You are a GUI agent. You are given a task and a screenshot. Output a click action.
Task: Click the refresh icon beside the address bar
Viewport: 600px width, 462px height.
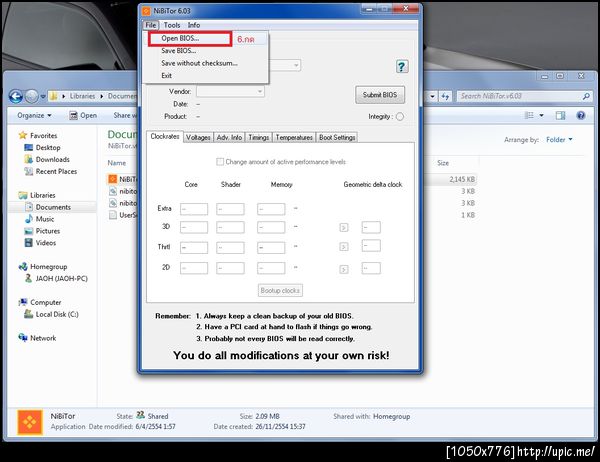[x=445, y=96]
